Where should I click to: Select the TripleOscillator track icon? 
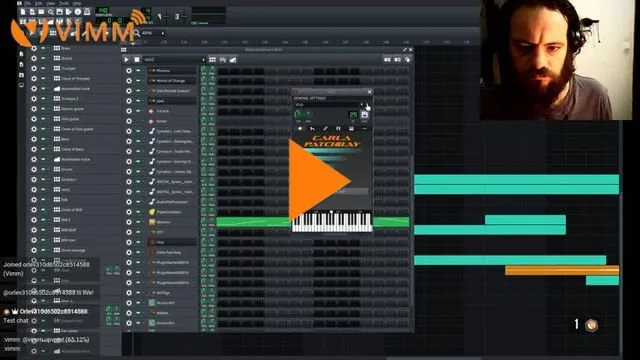pyautogui.click(x=152, y=212)
